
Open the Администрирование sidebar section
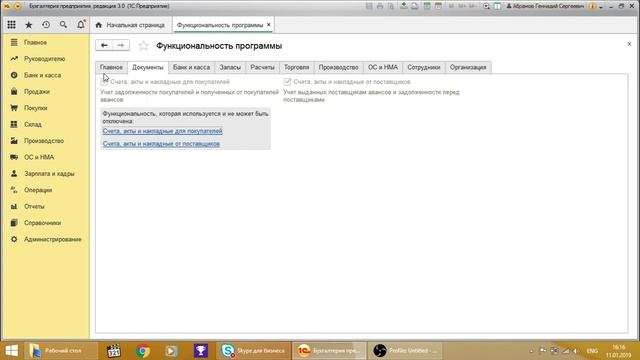tap(45, 239)
